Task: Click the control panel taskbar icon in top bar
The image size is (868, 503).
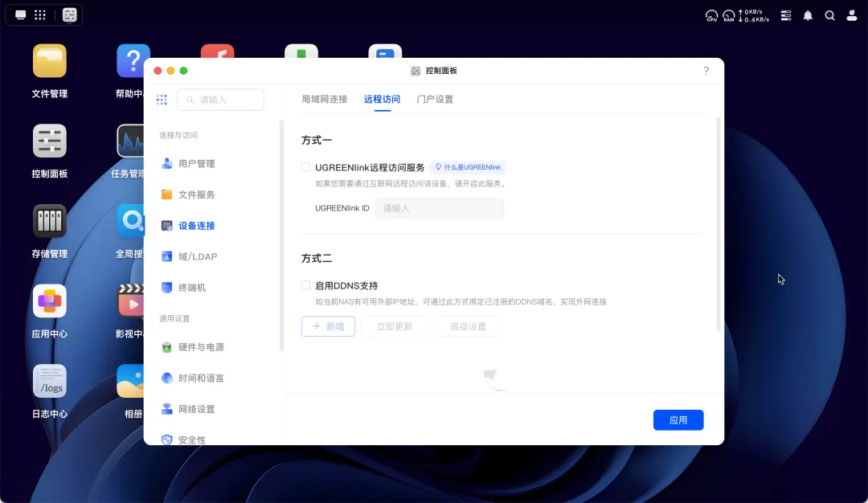Action: coord(70,15)
